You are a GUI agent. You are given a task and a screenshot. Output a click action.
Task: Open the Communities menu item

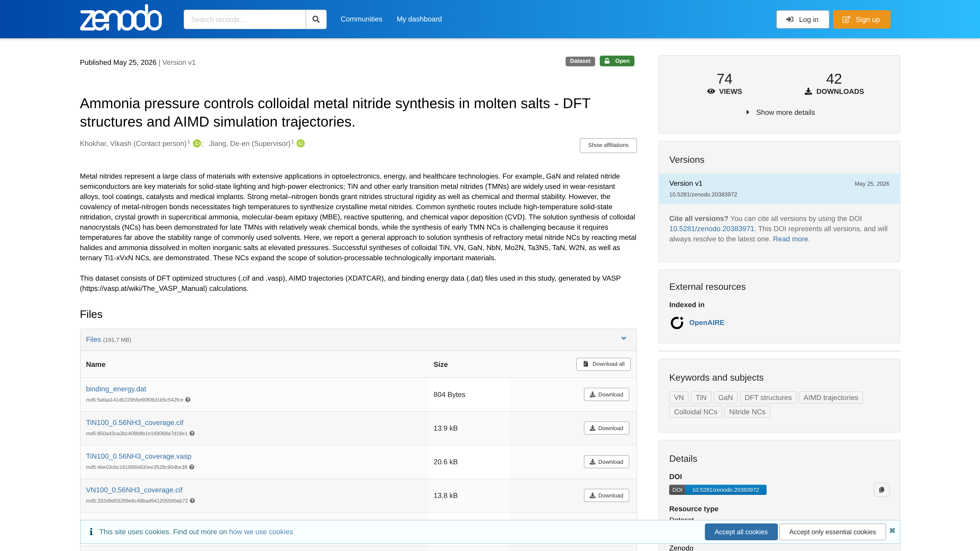pos(361,19)
